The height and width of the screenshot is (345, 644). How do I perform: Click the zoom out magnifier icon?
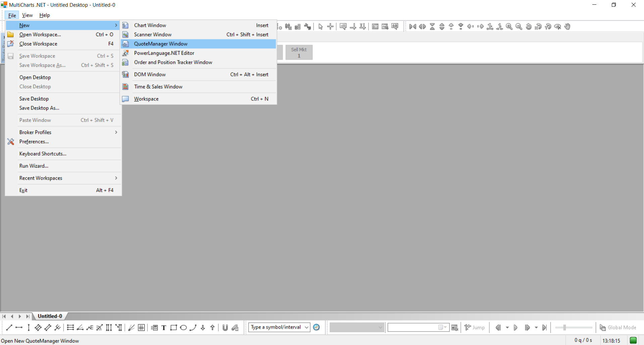coord(519,27)
